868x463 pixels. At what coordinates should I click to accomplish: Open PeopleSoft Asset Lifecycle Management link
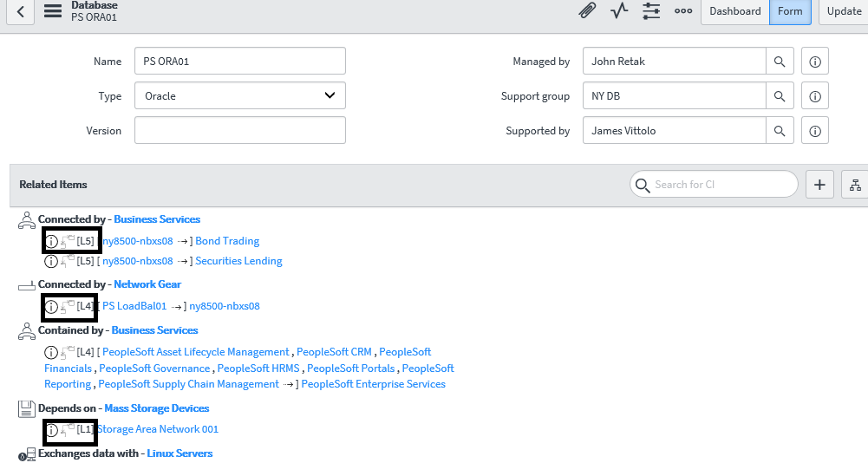(195, 352)
